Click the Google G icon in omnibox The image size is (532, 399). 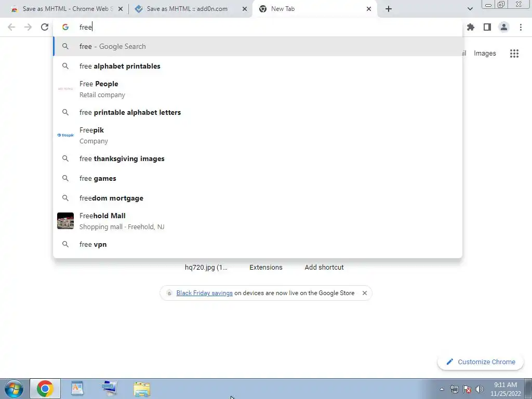[65, 27]
